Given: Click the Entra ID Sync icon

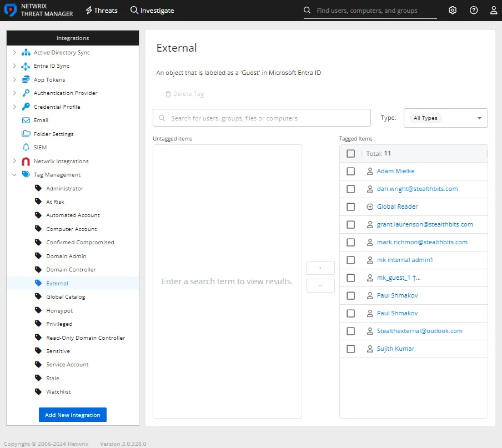Looking at the screenshot, I should pos(26,66).
